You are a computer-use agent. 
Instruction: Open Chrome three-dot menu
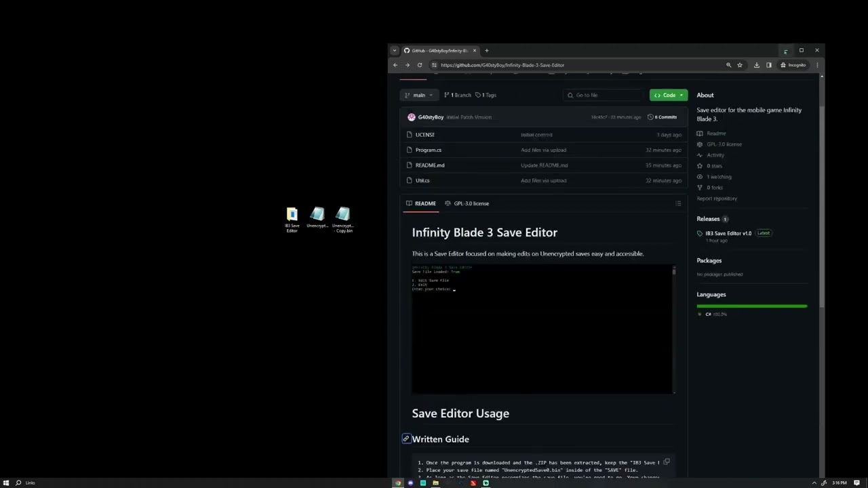pyautogui.click(x=817, y=65)
